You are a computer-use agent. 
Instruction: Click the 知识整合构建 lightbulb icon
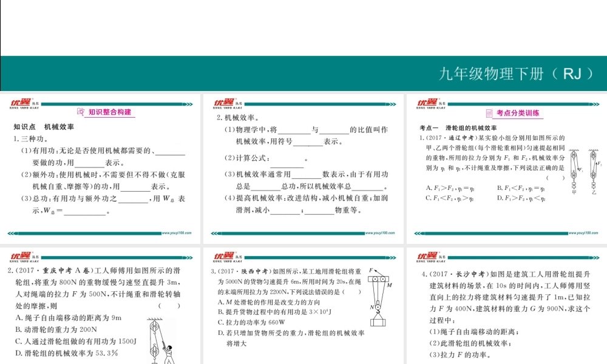pos(81,112)
